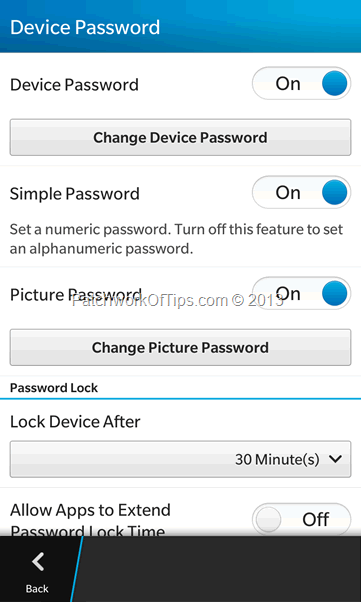Viewport: 361px width, 602px height.
Task: Click Change Device Password button
Action: pos(180,137)
